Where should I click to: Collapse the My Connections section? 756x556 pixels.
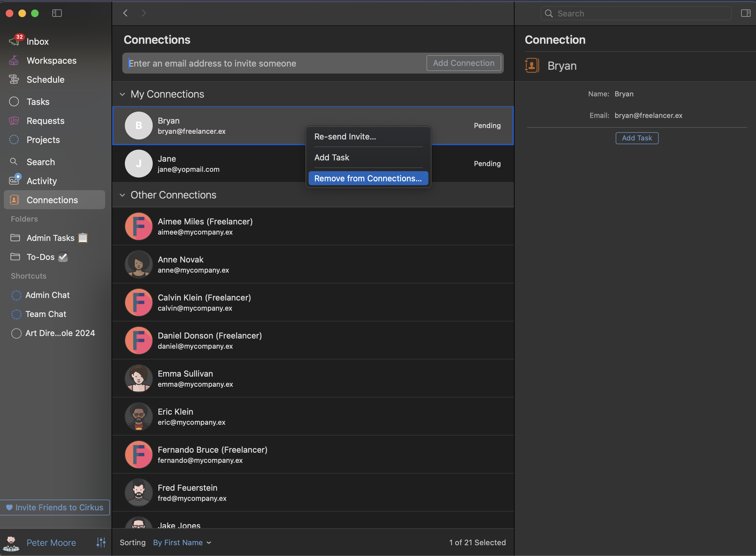[123, 94]
